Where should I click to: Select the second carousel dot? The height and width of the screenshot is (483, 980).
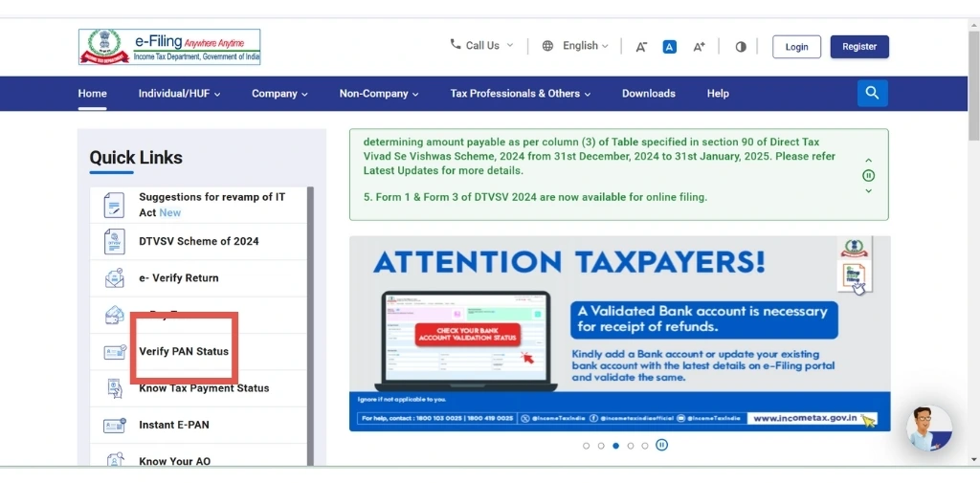click(x=601, y=446)
